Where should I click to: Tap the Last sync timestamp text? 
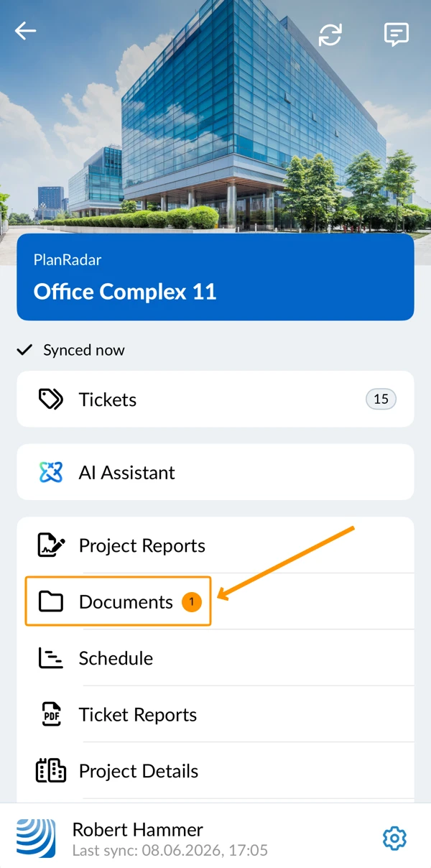click(x=170, y=851)
